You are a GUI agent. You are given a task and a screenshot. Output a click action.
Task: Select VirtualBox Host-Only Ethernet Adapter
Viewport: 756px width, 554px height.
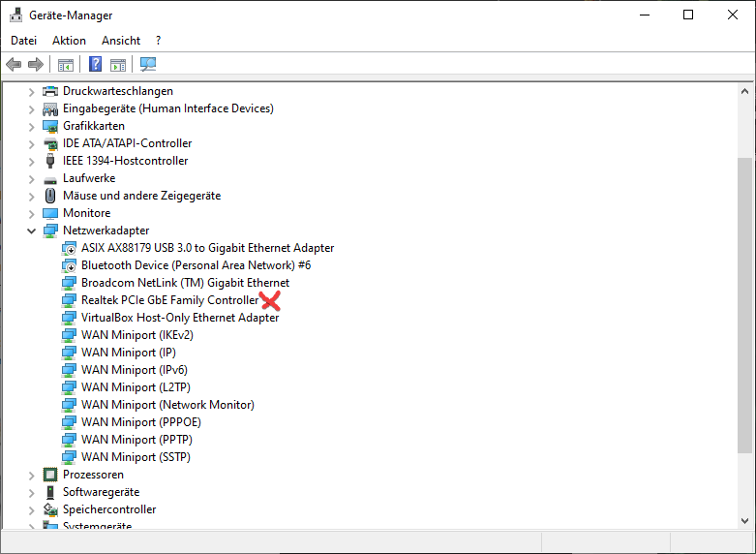[180, 318]
